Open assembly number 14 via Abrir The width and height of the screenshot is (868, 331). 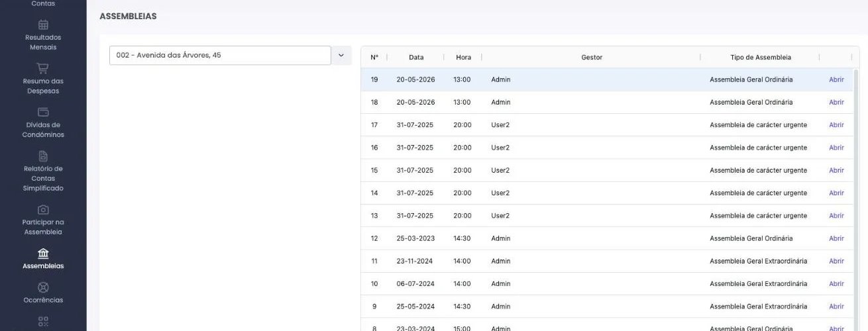click(x=836, y=193)
